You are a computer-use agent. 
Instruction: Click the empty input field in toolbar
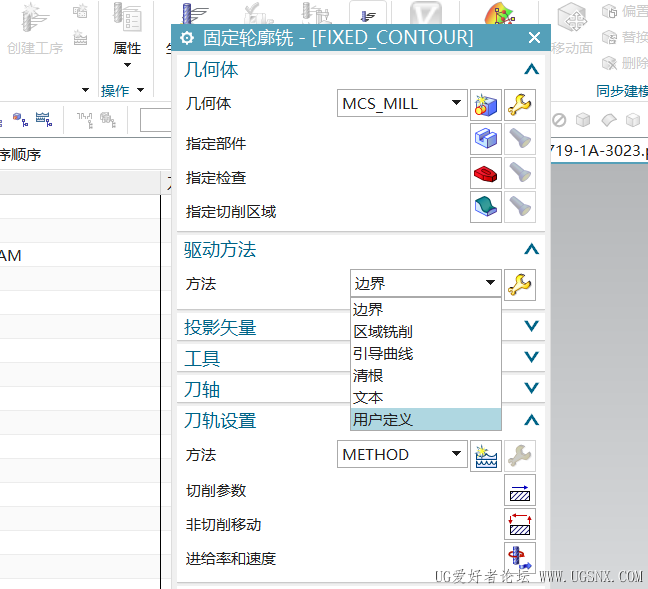[156, 120]
